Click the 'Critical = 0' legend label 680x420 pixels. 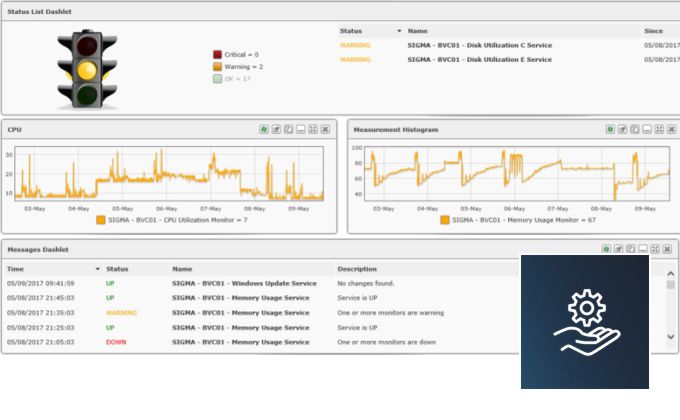[x=242, y=55]
